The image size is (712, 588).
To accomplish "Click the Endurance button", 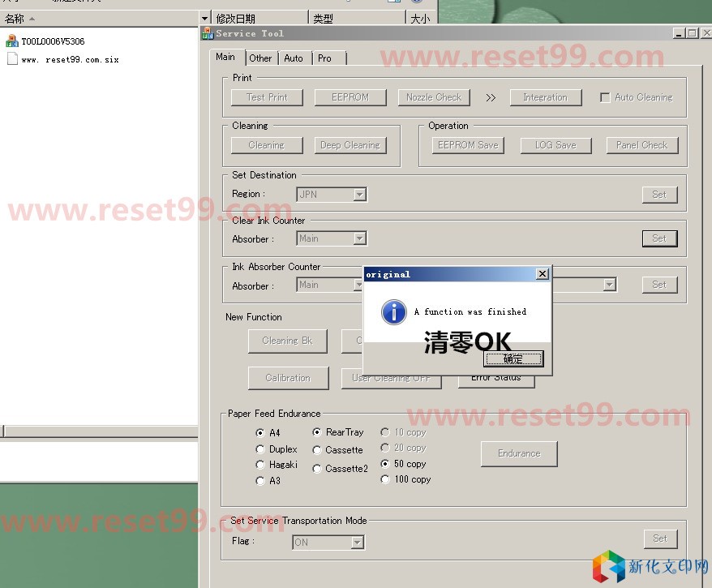I will pos(519,453).
